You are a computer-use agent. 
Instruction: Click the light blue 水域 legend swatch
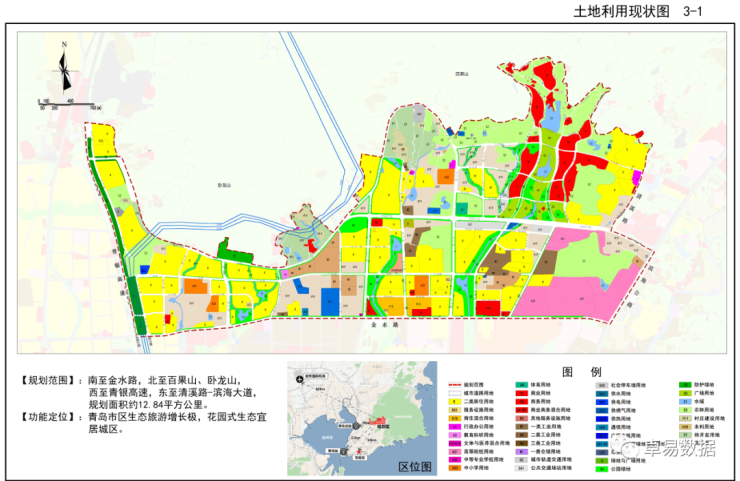pos(685,401)
